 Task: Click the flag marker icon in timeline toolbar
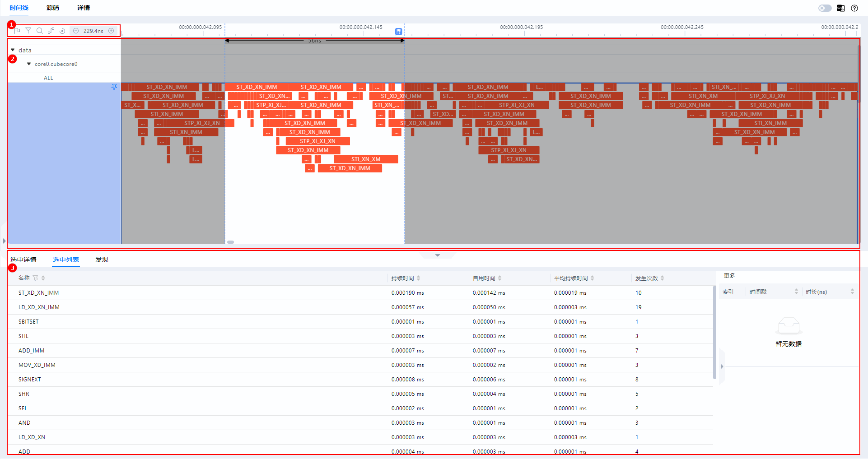[x=17, y=31]
